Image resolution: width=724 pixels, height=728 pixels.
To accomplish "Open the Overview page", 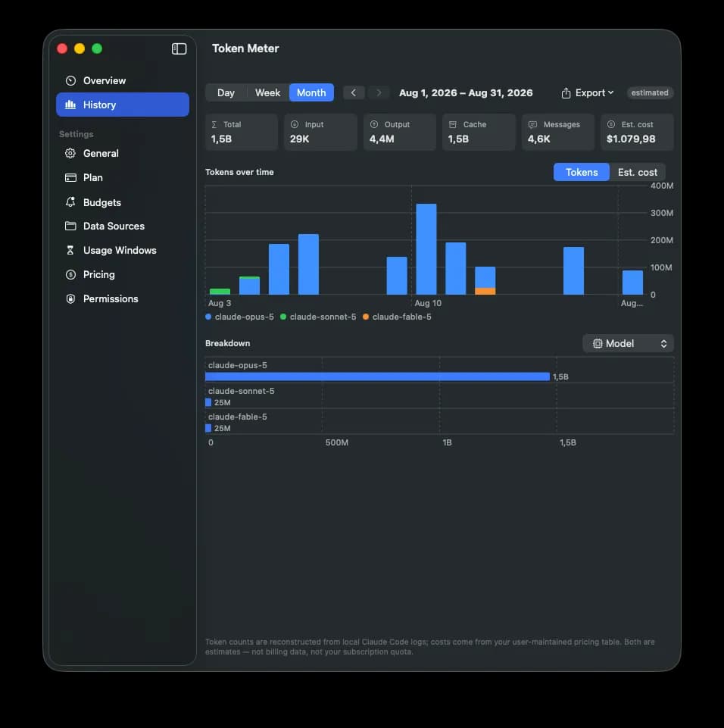I will tap(123, 81).
